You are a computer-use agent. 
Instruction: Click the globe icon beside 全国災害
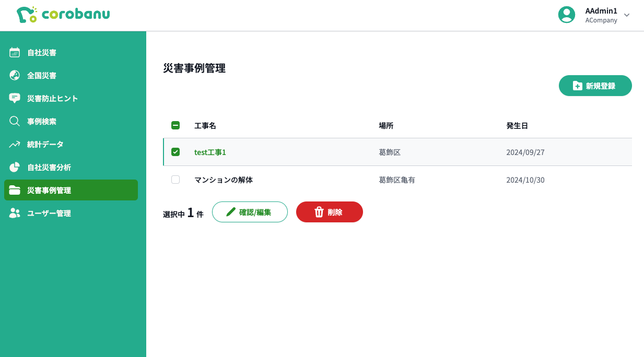pos(14,75)
